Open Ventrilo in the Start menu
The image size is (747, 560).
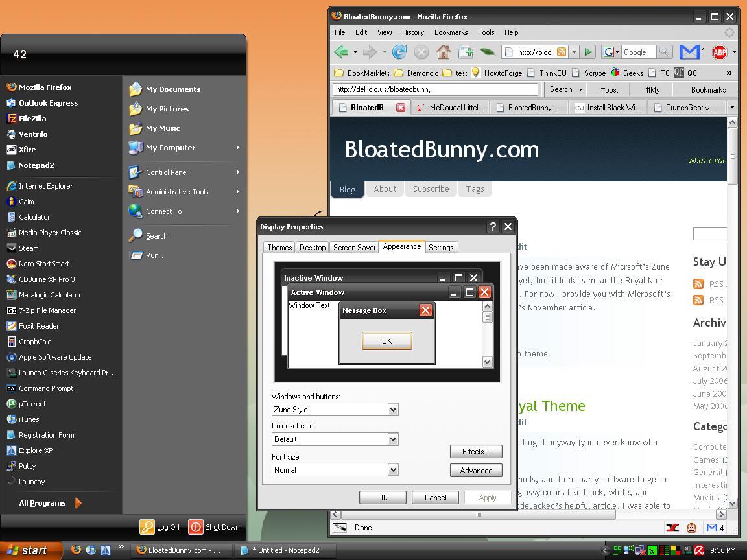tap(27, 134)
